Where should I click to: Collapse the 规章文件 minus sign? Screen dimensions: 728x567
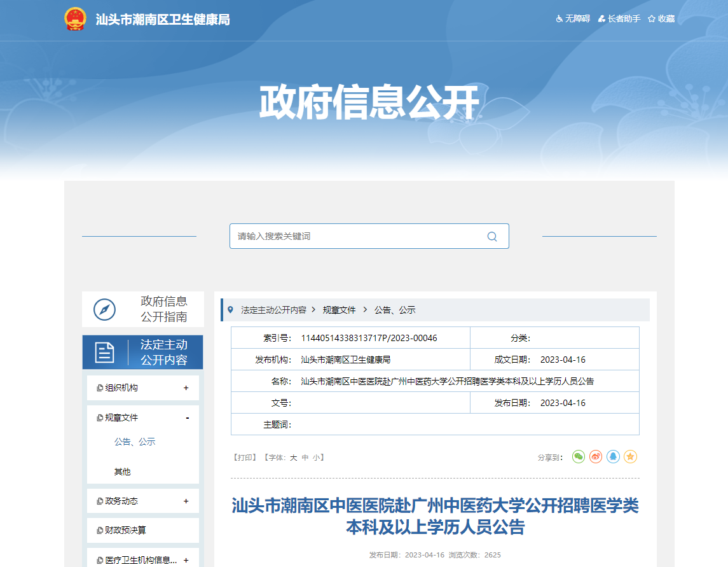click(187, 418)
